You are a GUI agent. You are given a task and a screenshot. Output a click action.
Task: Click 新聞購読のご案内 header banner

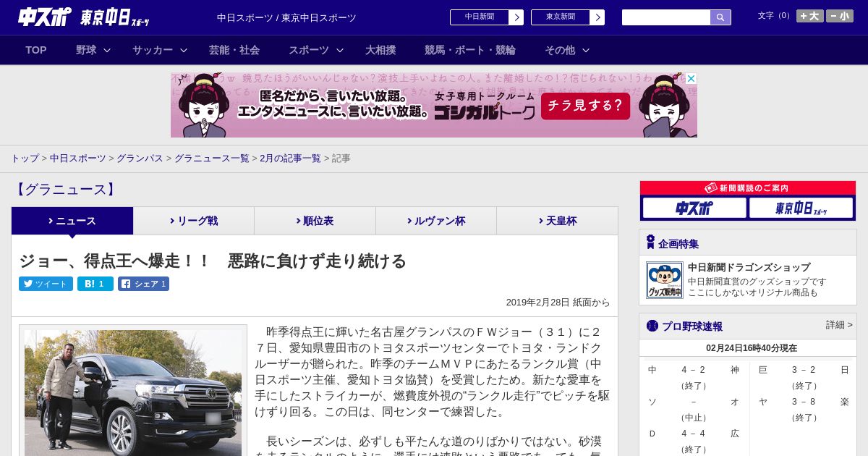748,188
